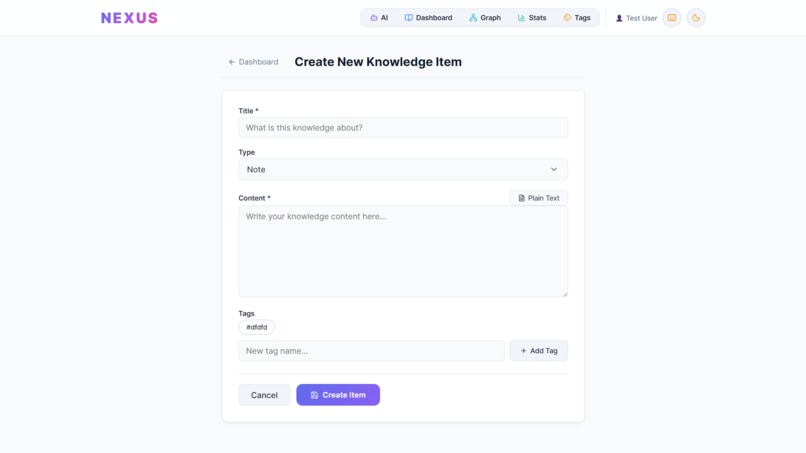
Task: Open the Tags tab
Action: pos(577,17)
